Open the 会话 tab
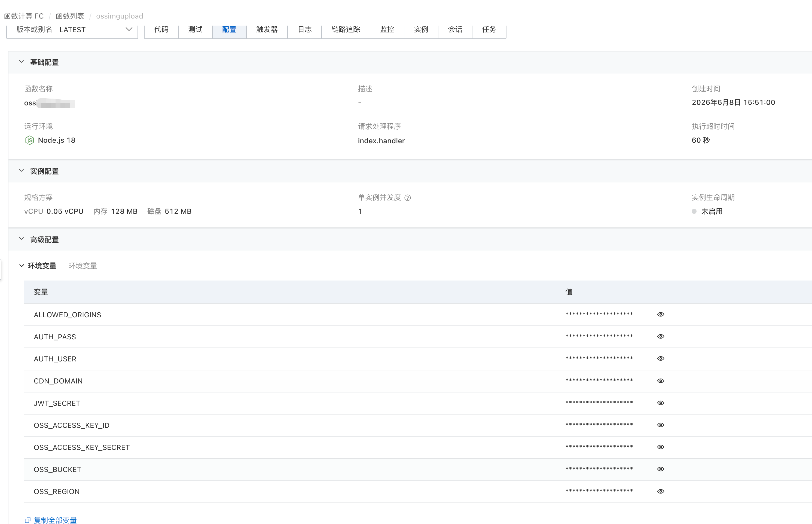 pos(455,30)
